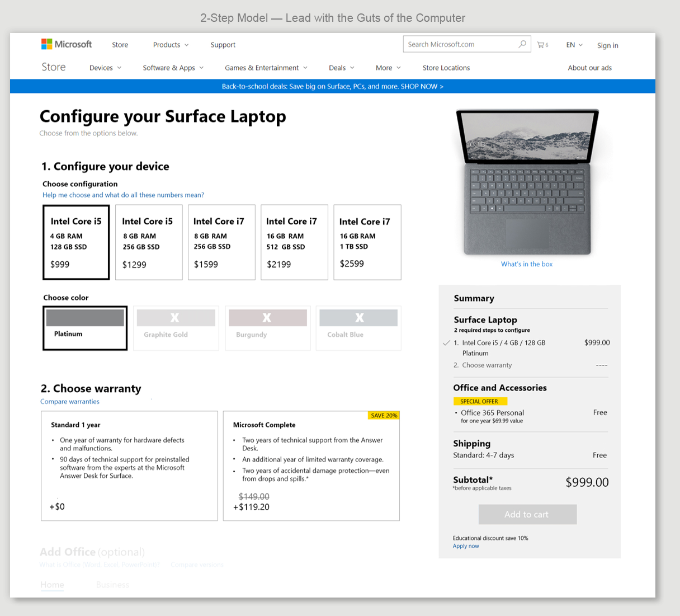
Task: Expand the More menu
Action: pos(388,68)
